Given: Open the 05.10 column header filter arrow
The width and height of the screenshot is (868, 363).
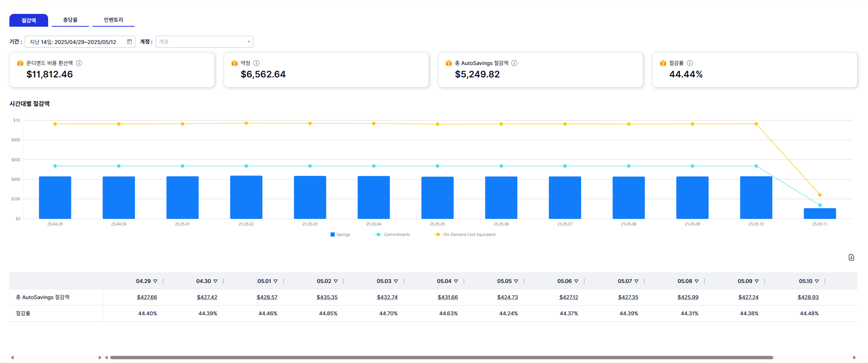Looking at the screenshot, I should pos(817,281).
